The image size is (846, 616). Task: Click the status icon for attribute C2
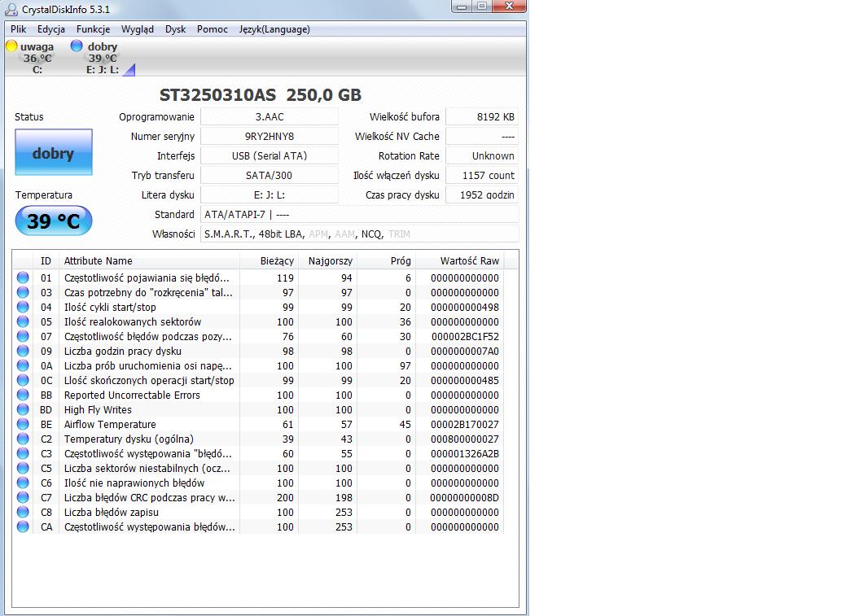23,439
